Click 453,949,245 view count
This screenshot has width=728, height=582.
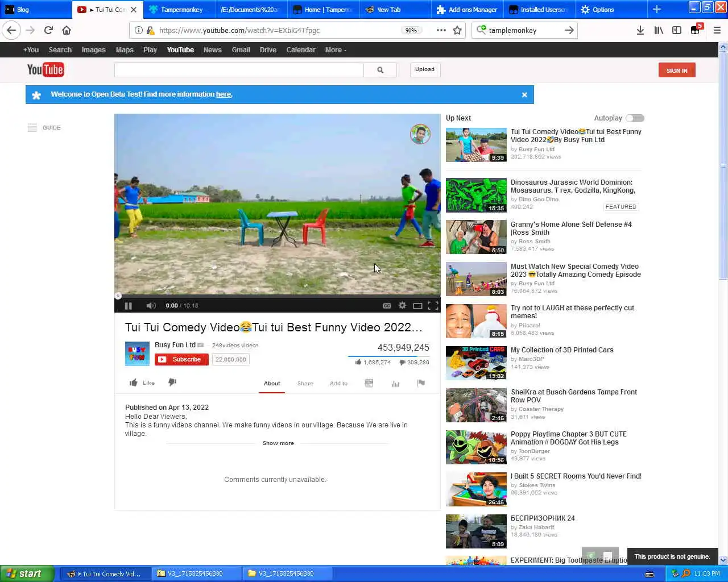coord(403,347)
